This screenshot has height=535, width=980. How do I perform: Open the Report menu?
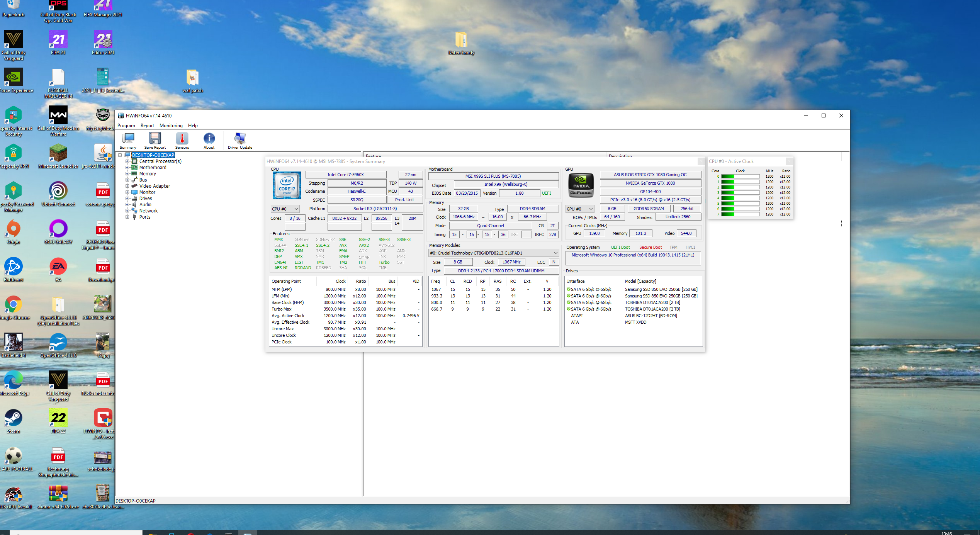pyautogui.click(x=147, y=126)
